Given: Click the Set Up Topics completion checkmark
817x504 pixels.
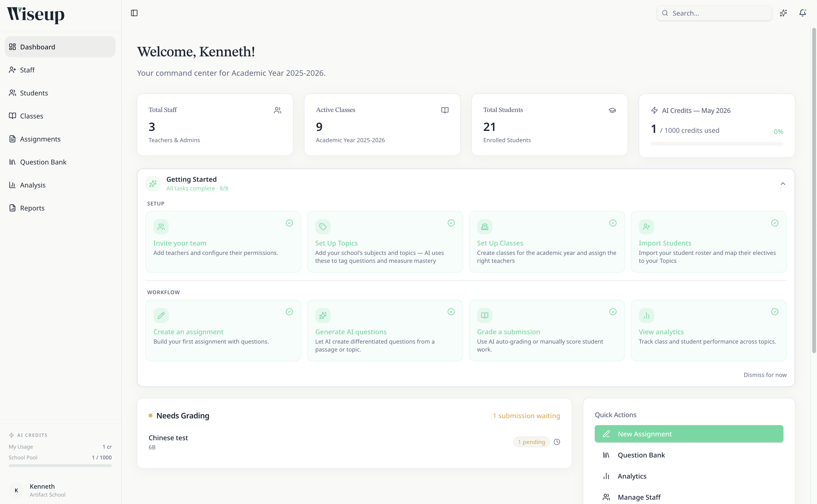Looking at the screenshot, I should click(451, 223).
